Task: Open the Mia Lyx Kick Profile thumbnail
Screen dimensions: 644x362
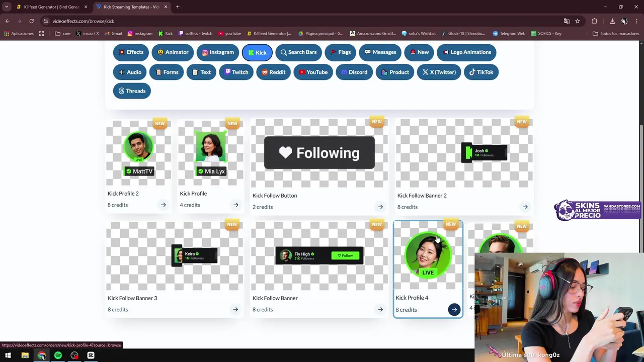Action: coord(211,153)
